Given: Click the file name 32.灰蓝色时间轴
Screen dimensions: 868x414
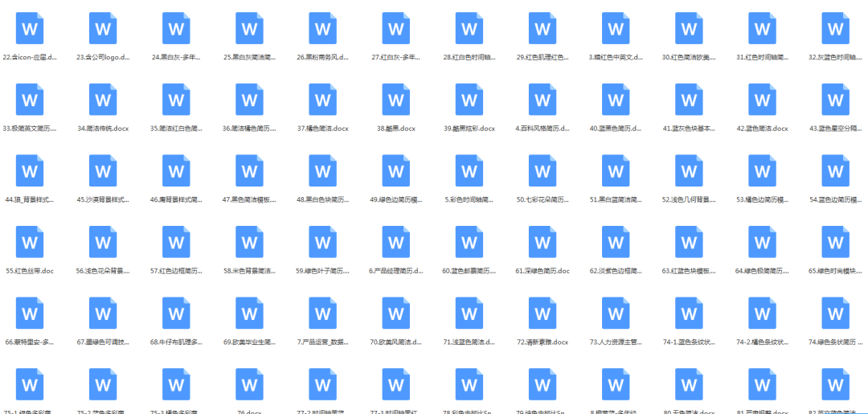Looking at the screenshot, I should (x=835, y=57).
